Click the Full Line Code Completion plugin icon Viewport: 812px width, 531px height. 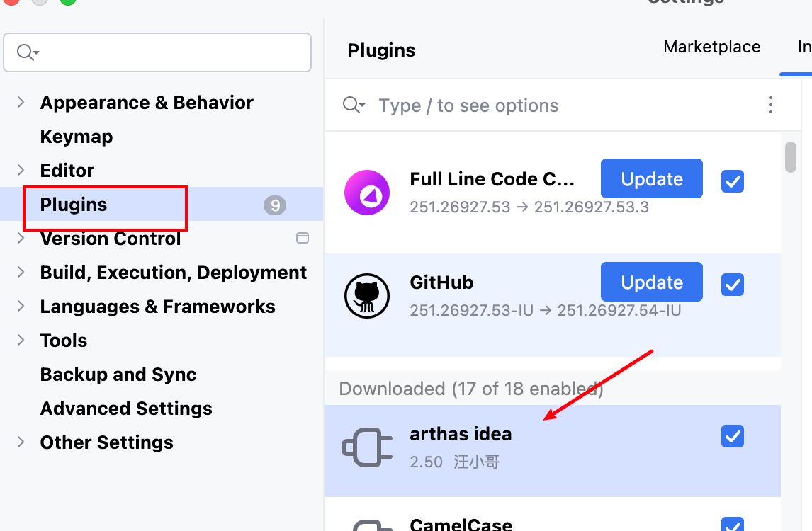pyautogui.click(x=367, y=192)
